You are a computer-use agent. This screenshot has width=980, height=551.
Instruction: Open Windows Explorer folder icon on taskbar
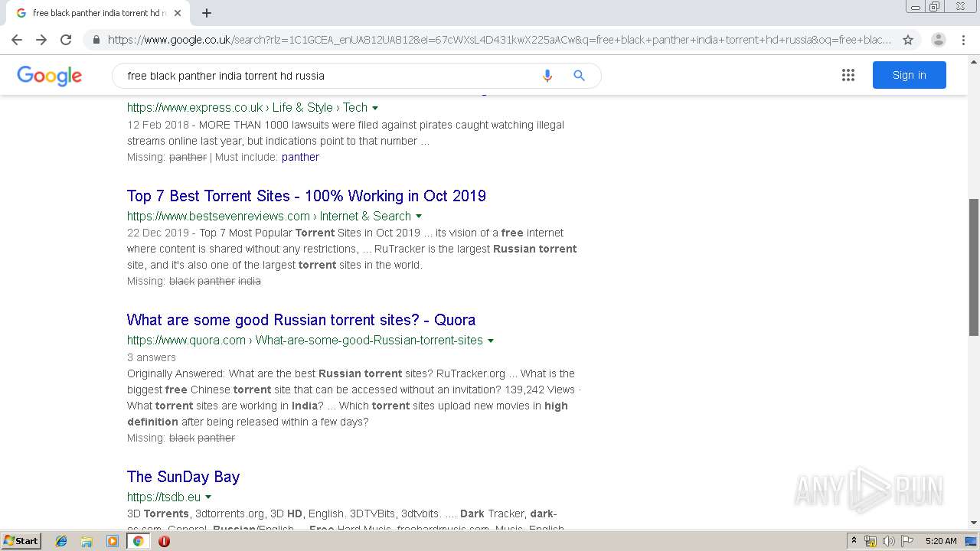[x=87, y=541]
